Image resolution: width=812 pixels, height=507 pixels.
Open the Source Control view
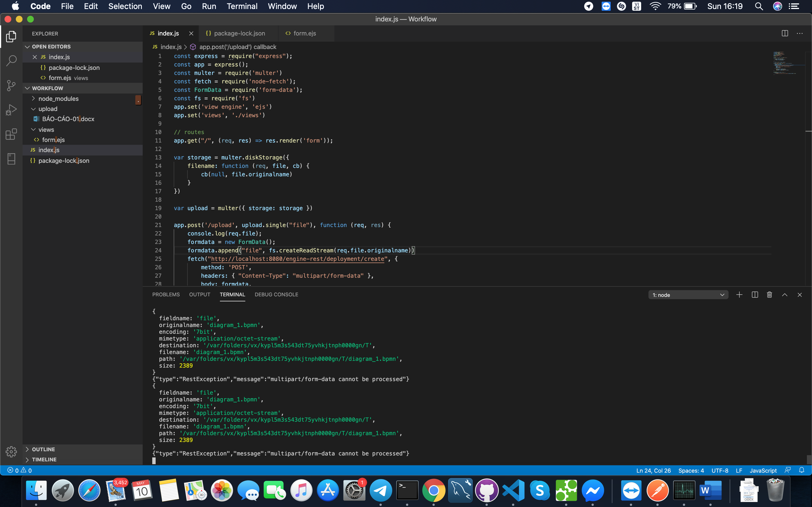tap(11, 85)
